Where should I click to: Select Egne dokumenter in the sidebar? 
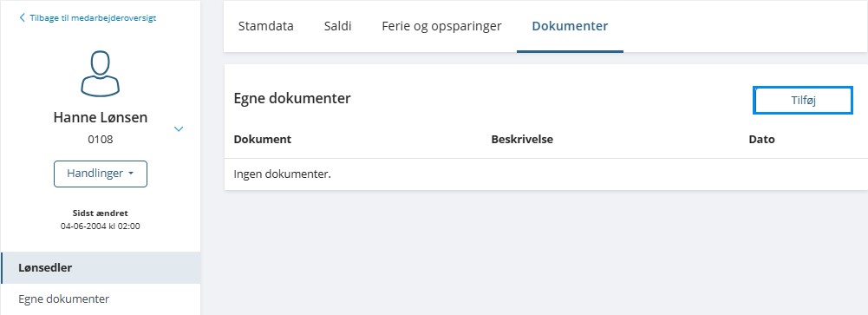(x=101, y=299)
